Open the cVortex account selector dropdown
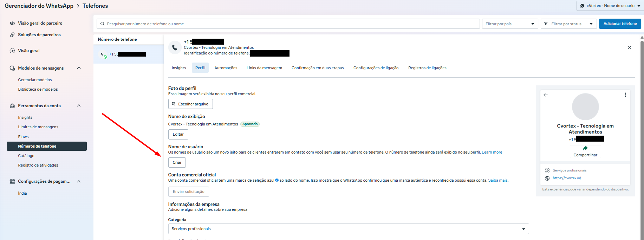Screen dimensions: 644x240 tap(610, 6)
